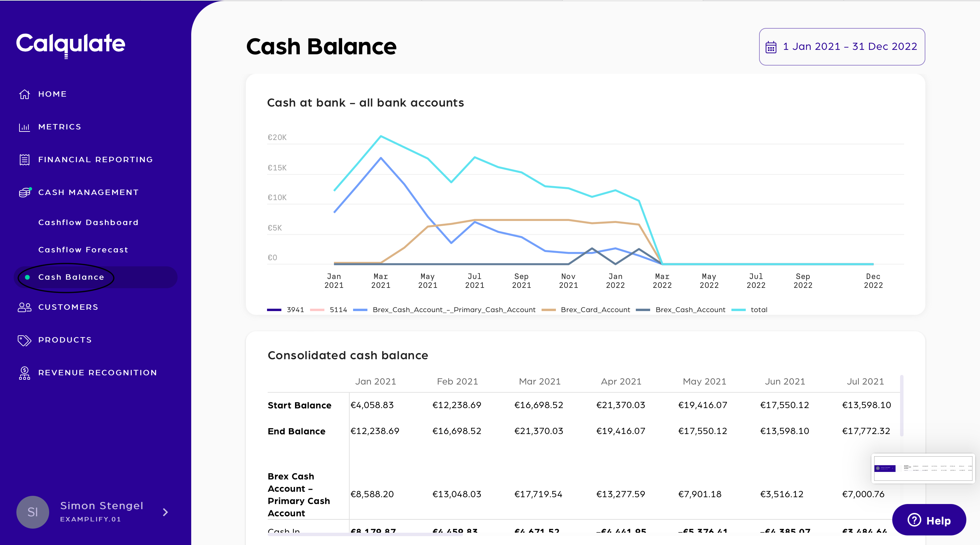
Task: Open the Cashflow Dashboard submenu item
Action: pyautogui.click(x=88, y=223)
